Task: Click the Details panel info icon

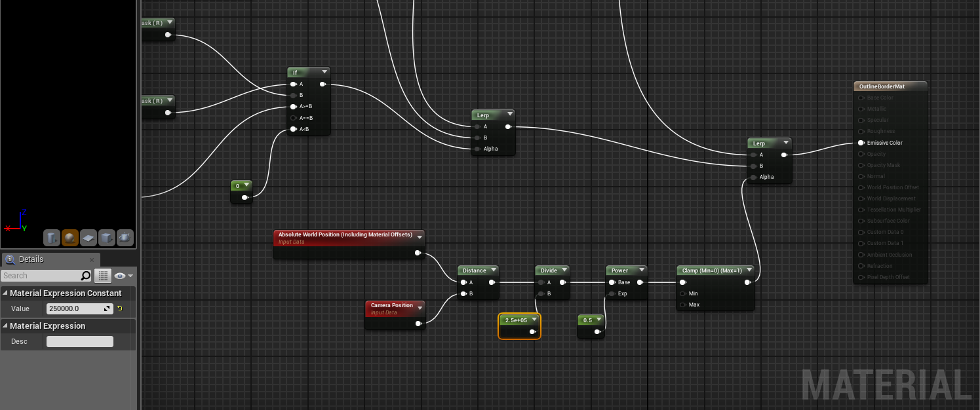Action: [x=10, y=259]
